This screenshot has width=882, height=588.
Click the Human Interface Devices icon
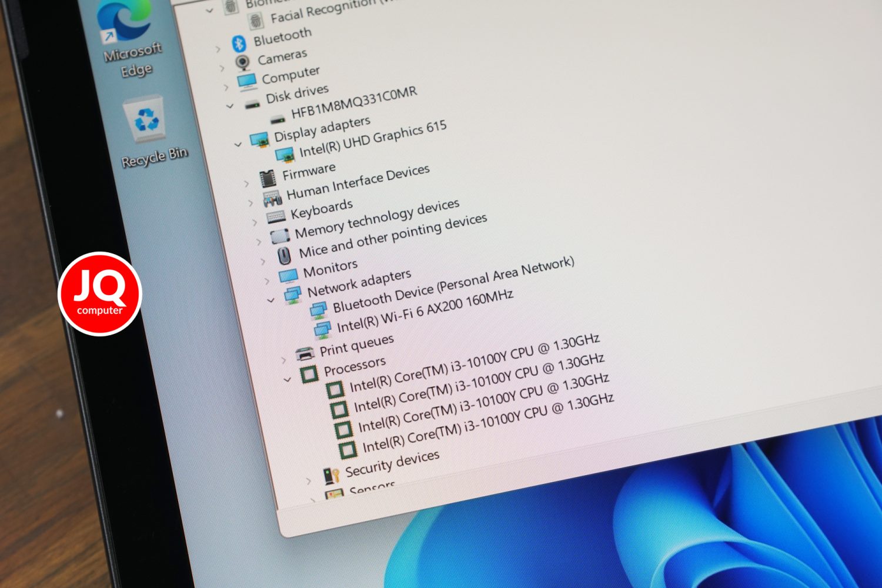click(272, 198)
